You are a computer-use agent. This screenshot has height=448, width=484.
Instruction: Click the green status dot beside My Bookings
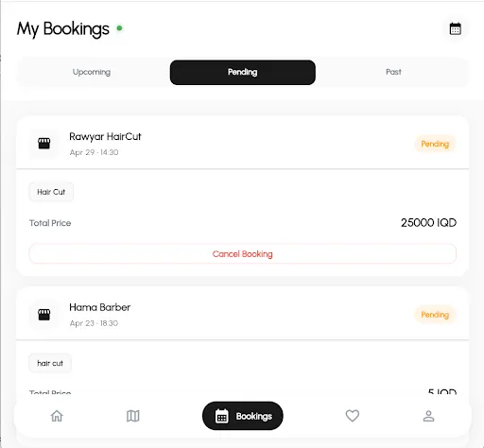pyautogui.click(x=119, y=28)
